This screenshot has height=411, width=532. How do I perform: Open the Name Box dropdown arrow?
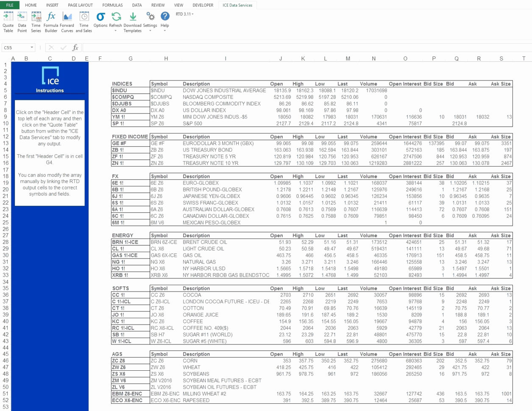click(31, 47)
